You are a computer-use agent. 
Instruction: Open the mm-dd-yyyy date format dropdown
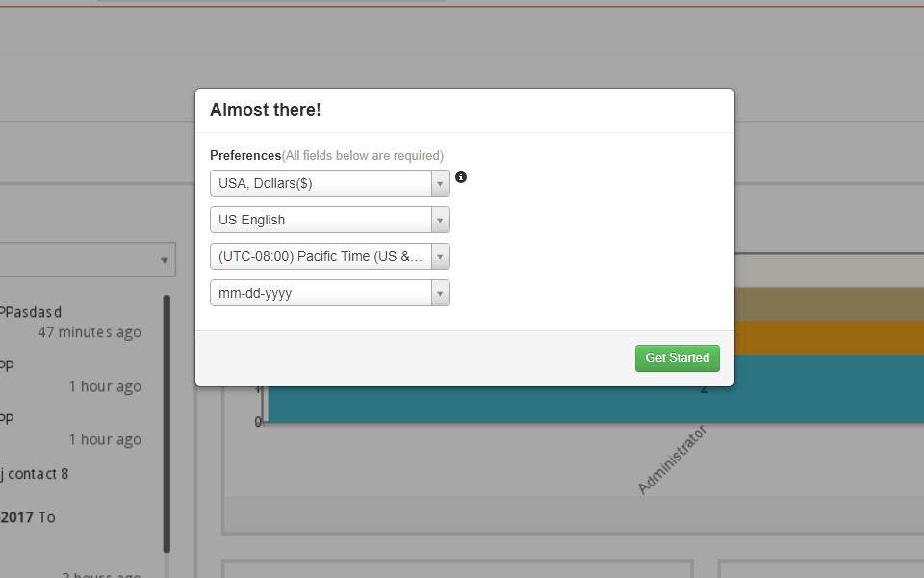point(321,293)
